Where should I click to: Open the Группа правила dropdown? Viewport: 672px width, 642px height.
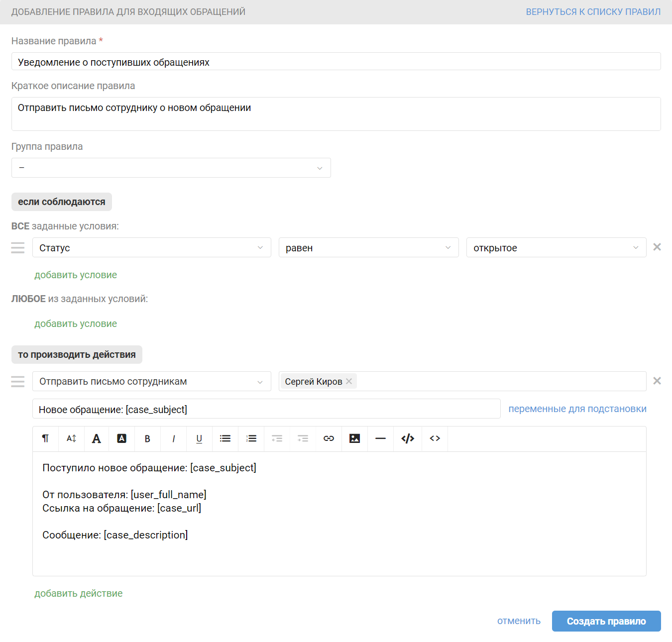click(171, 168)
